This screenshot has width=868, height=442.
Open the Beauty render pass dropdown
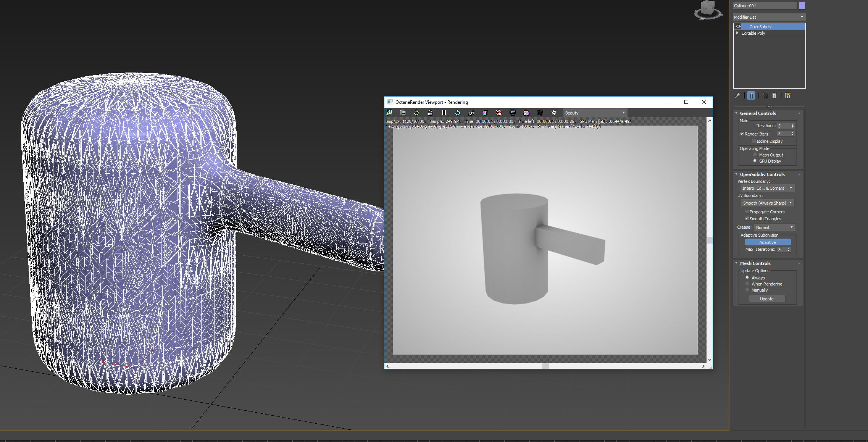595,113
